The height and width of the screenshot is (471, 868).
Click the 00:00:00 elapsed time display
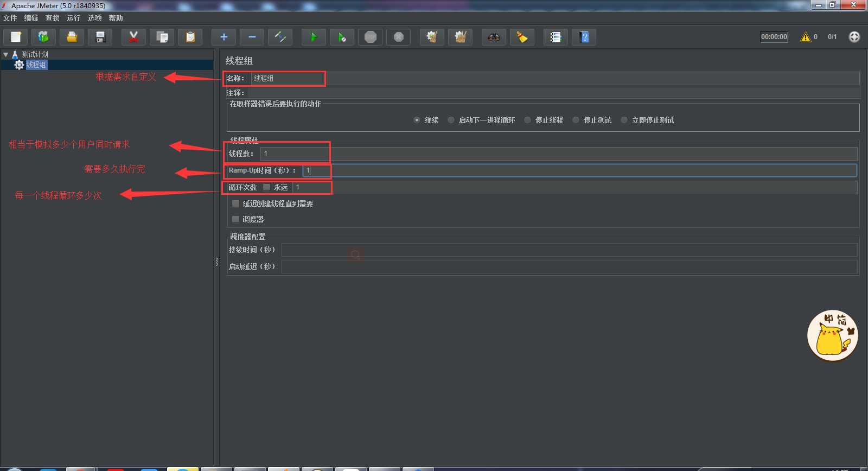coord(774,37)
